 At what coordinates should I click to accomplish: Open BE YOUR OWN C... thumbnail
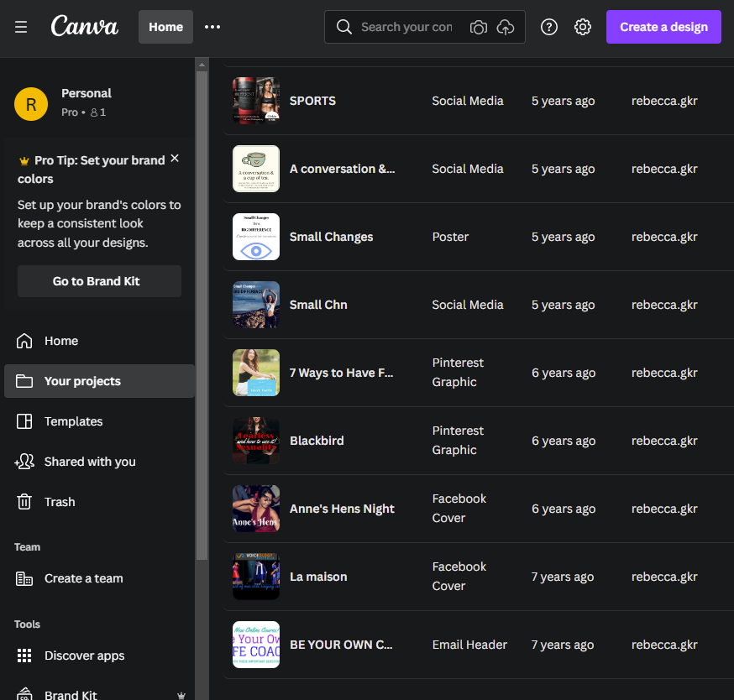pyautogui.click(x=256, y=645)
